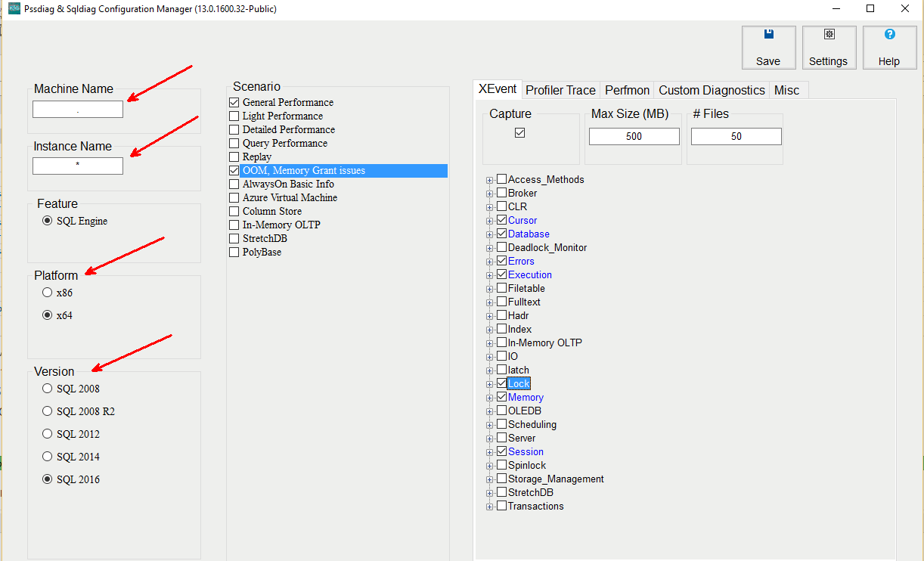This screenshot has width=924, height=561.
Task: Check the Azure Virtual Machine scenario
Action: pos(234,197)
